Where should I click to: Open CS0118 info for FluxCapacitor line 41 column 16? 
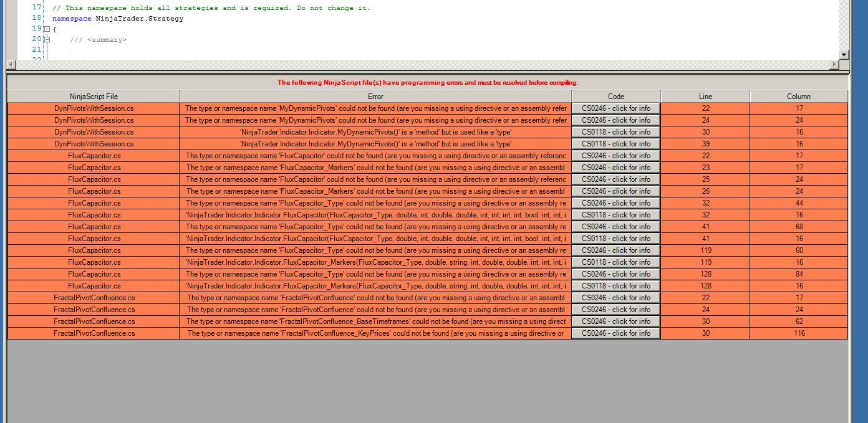click(616, 239)
